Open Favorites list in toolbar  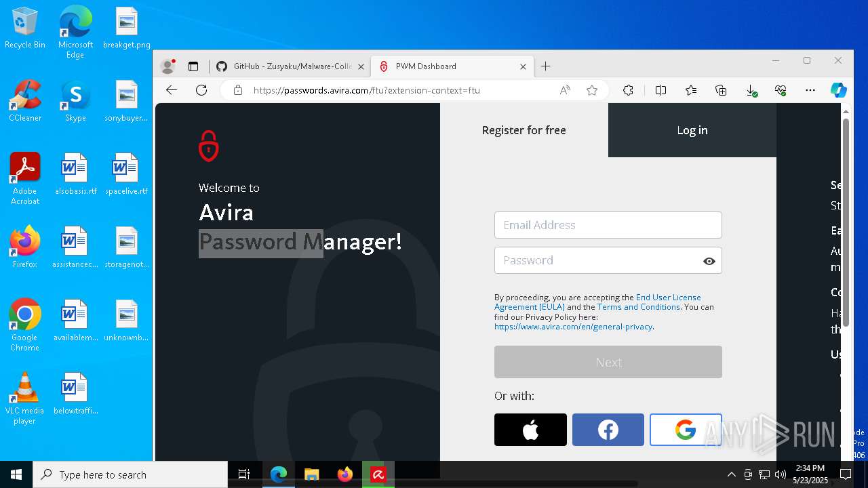tap(691, 90)
